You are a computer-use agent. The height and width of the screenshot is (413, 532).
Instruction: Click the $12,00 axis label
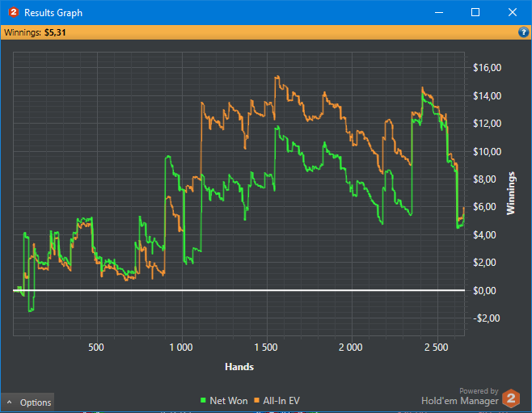(x=487, y=124)
